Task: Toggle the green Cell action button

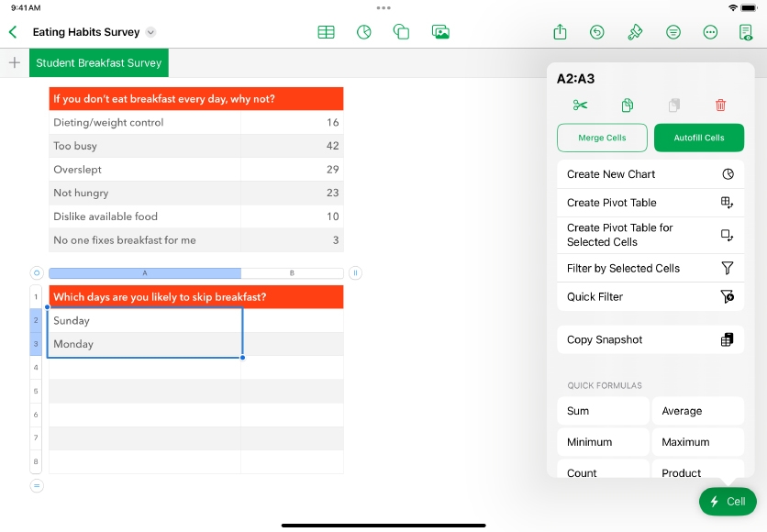Action: click(728, 502)
